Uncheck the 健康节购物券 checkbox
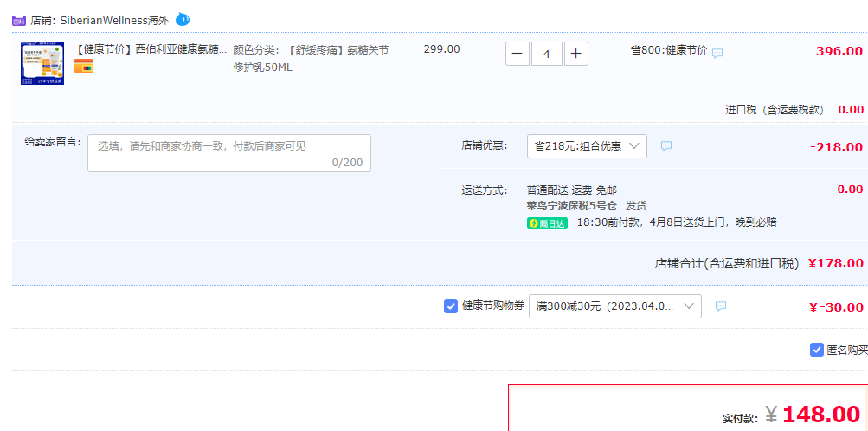 [451, 306]
